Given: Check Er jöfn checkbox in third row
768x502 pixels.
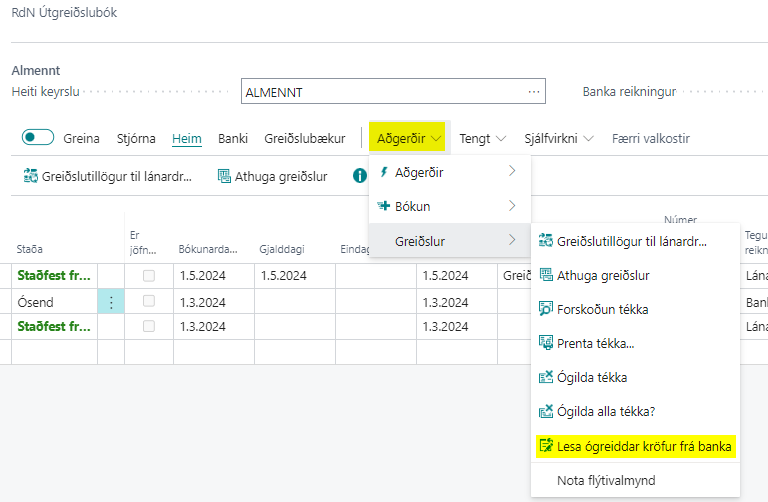Looking at the screenshot, I should 149,326.
